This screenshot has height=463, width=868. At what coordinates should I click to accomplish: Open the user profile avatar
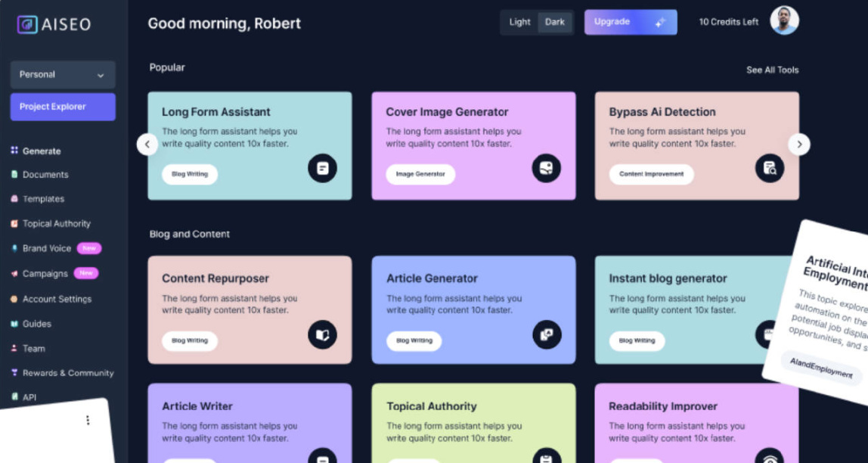coord(784,21)
